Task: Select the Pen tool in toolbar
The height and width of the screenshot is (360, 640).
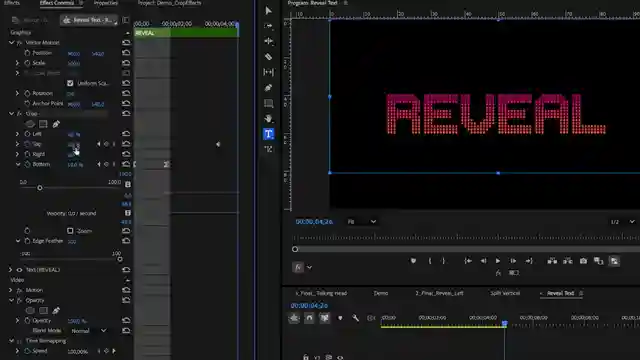Action: click(268, 88)
